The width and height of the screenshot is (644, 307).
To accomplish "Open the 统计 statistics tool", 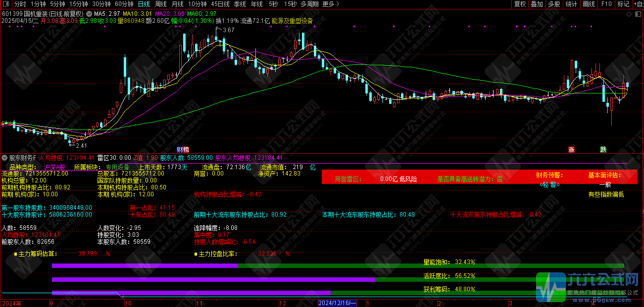I will (571, 4).
